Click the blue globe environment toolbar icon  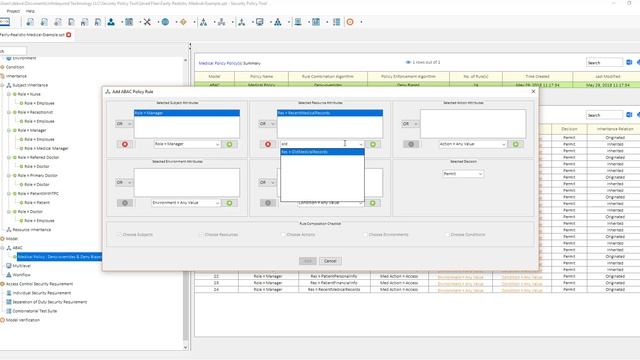coord(165,22)
